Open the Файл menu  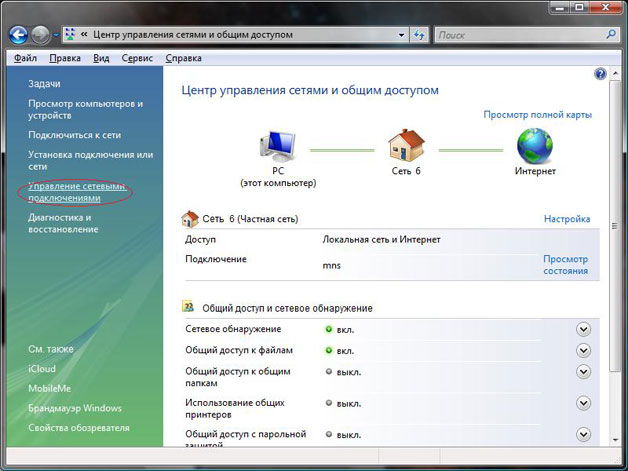pos(26,58)
